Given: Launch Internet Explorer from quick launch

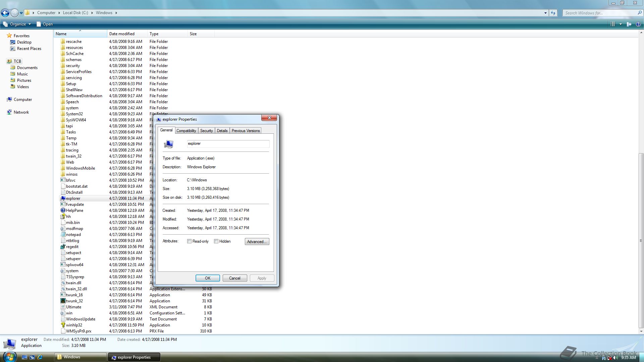Looking at the screenshot, I should pos(40,357).
